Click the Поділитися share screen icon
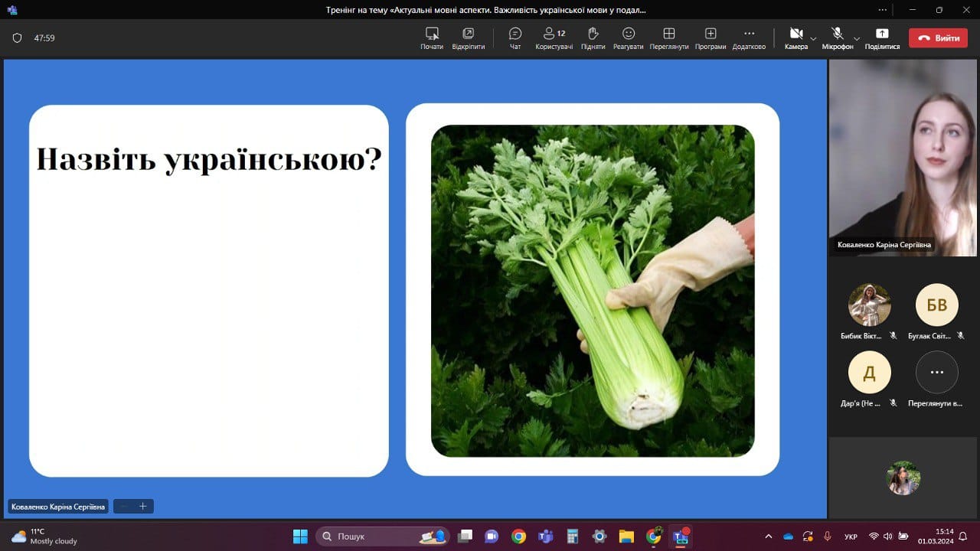The image size is (980, 551). coord(882,37)
